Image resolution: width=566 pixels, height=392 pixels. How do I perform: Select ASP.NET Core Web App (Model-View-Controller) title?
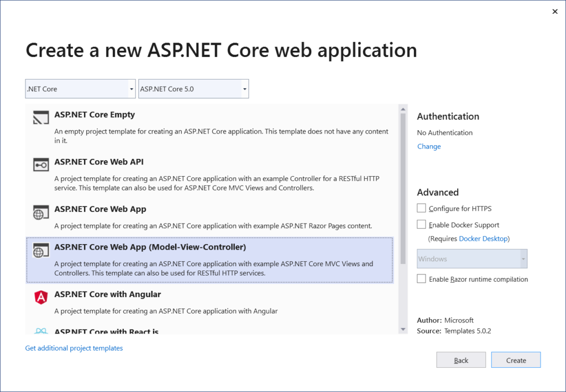(150, 247)
